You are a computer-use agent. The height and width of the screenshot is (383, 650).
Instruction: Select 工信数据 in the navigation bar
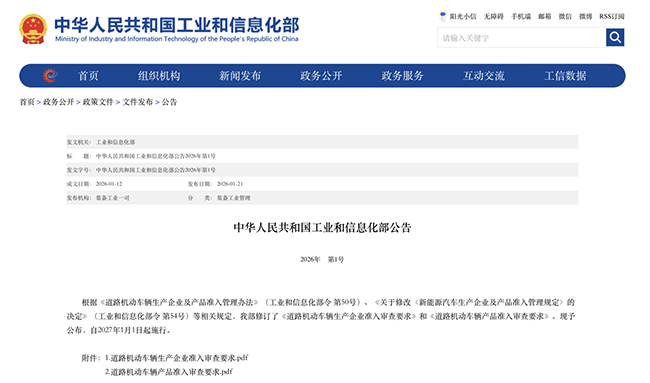pyautogui.click(x=565, y=76)
